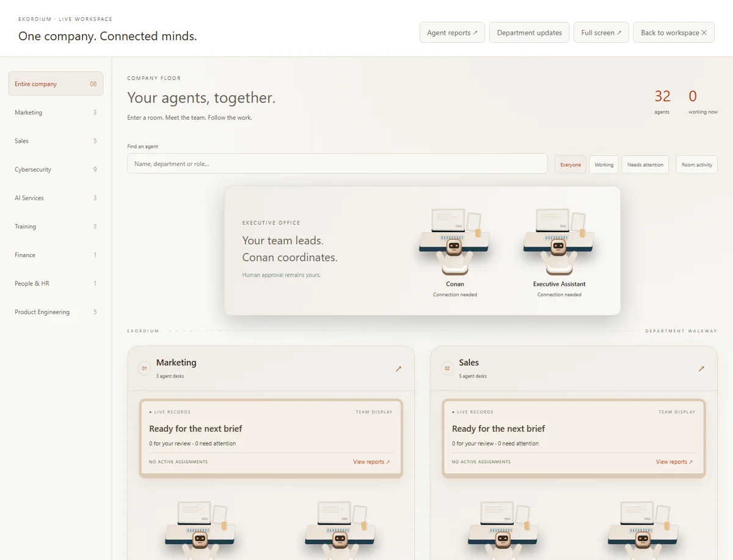The width and height of the screenshot is (733, 560).
Task: Switch to Full screen view
Action: click(601, 33)
